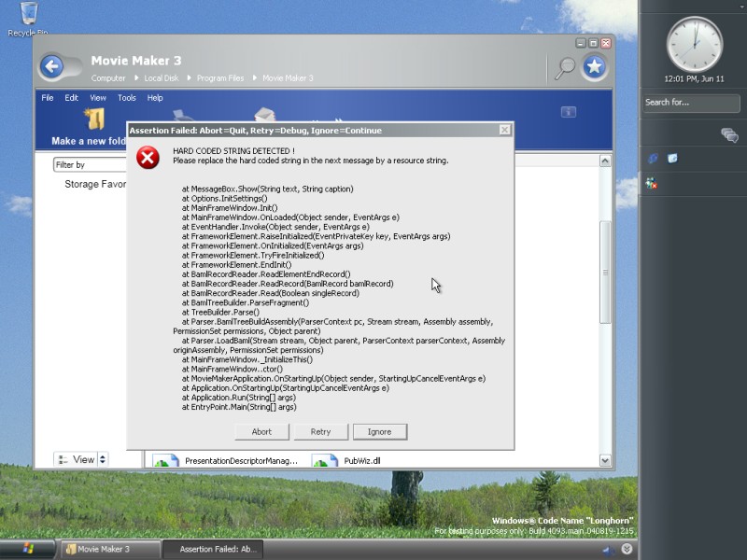This screenshot has height=560, width=747.
Task: Open the View menu
Action: 98,98
